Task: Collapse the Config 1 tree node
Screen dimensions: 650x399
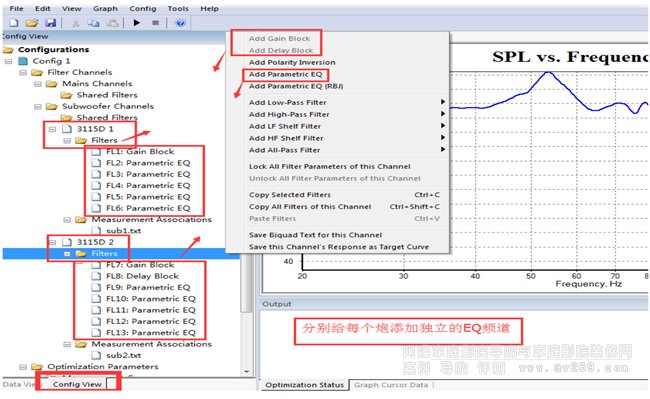Action: click(x=8, y=61)
